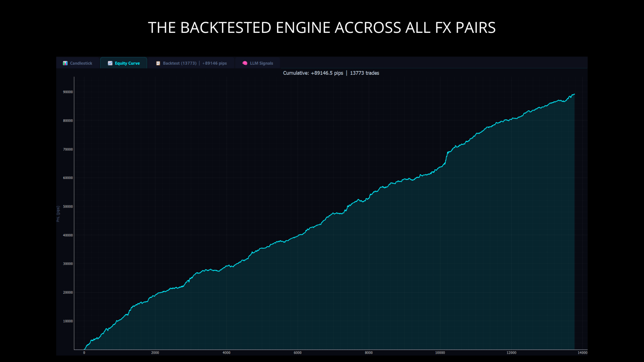
Task: Click the Cumulative +89146.5 pips chart title
Action: pyautogui.click(x=313, y=73)
